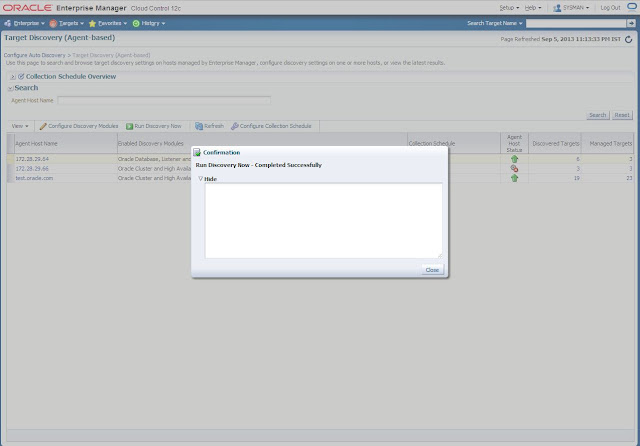Click the page refresh circular arrow icon
The height and width of the screenshot is (446, 640).
pyautogui.click(x=629, y=39)
